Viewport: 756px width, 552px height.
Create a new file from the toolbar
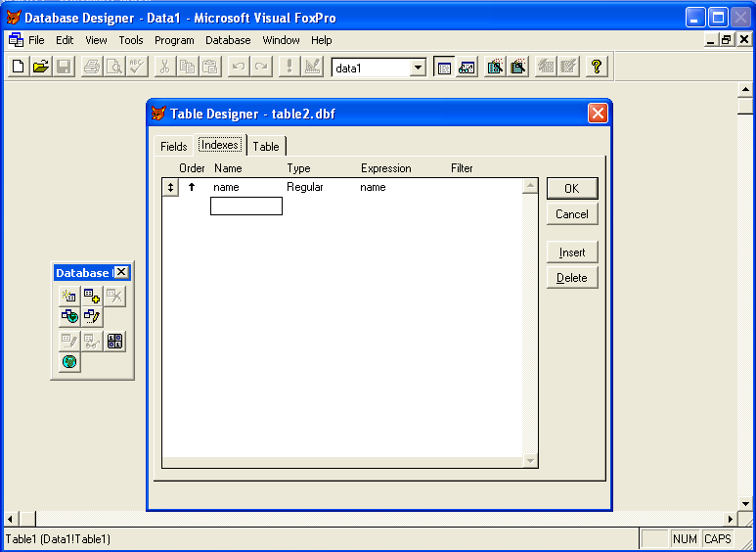[19, 67]
